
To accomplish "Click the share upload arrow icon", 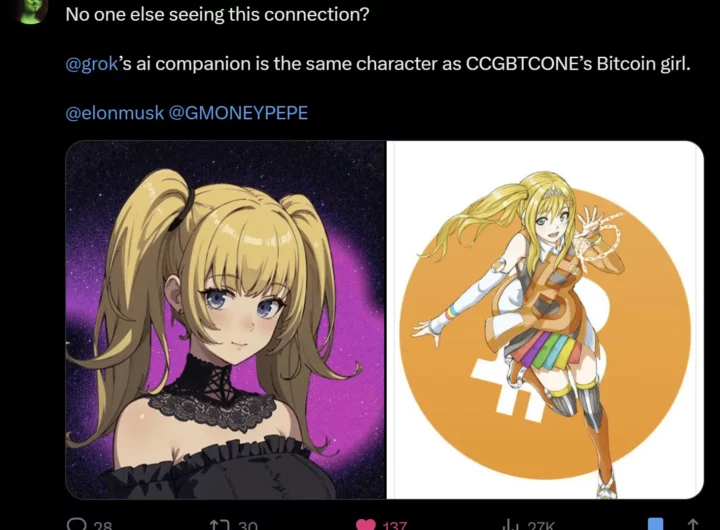I will coord(693,524).
